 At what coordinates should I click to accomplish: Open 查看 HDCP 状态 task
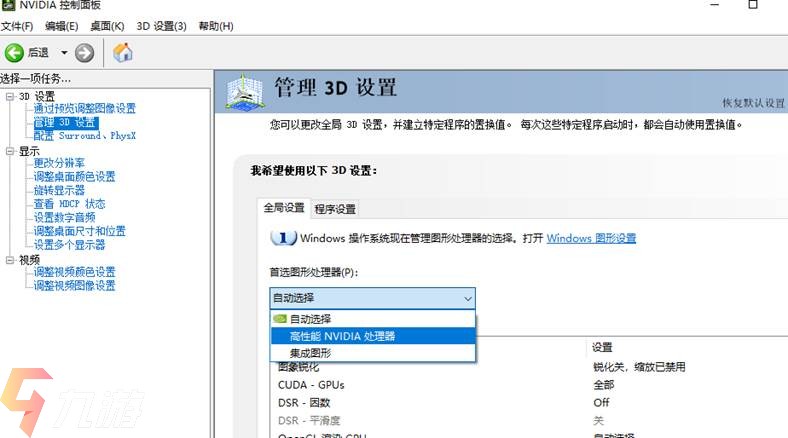tap(69, 204)
